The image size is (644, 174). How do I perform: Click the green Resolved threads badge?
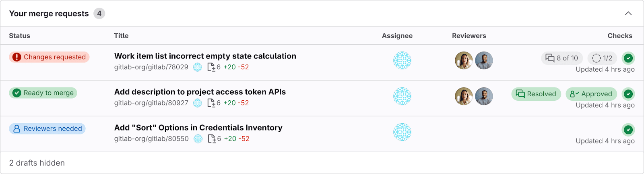[536, 94]
